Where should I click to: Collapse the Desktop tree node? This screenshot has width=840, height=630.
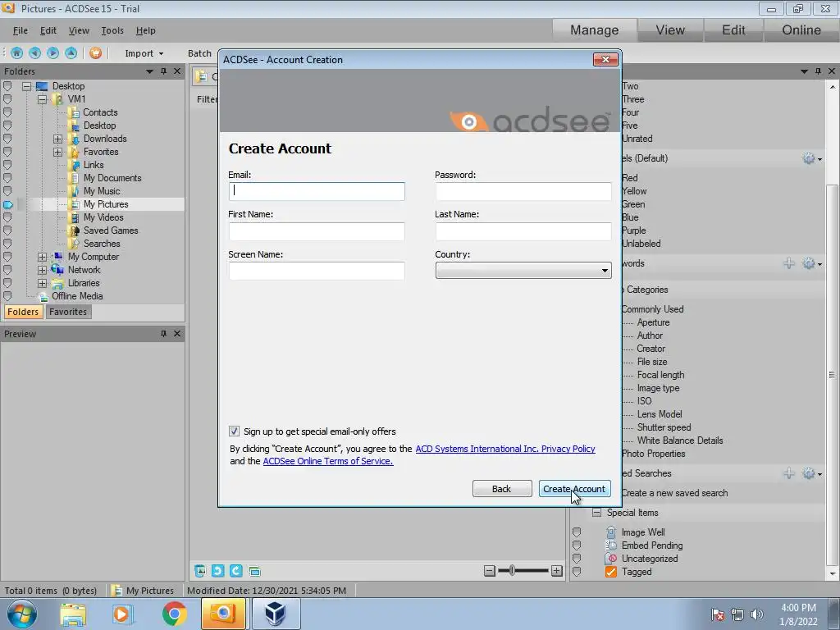(26, 85)
